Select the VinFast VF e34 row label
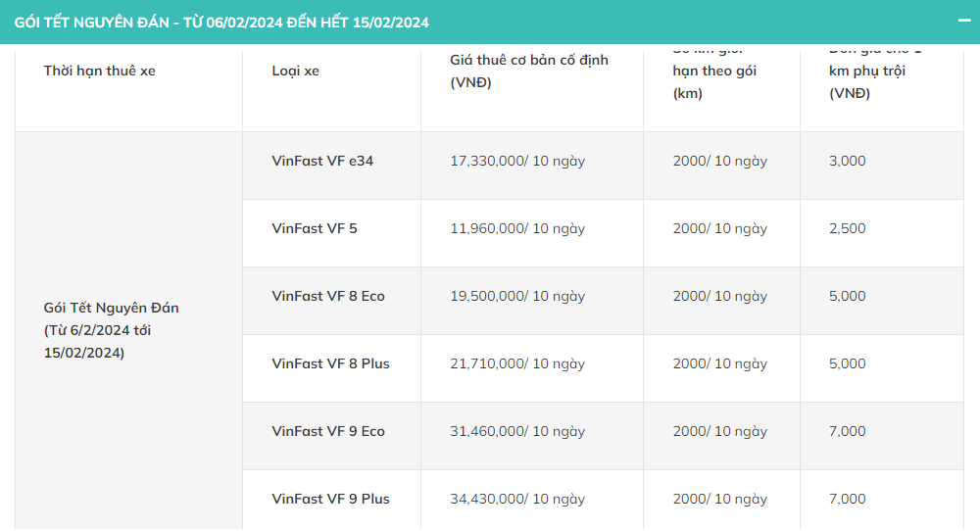This screenshot has width=980, height=531. (322, 161)
